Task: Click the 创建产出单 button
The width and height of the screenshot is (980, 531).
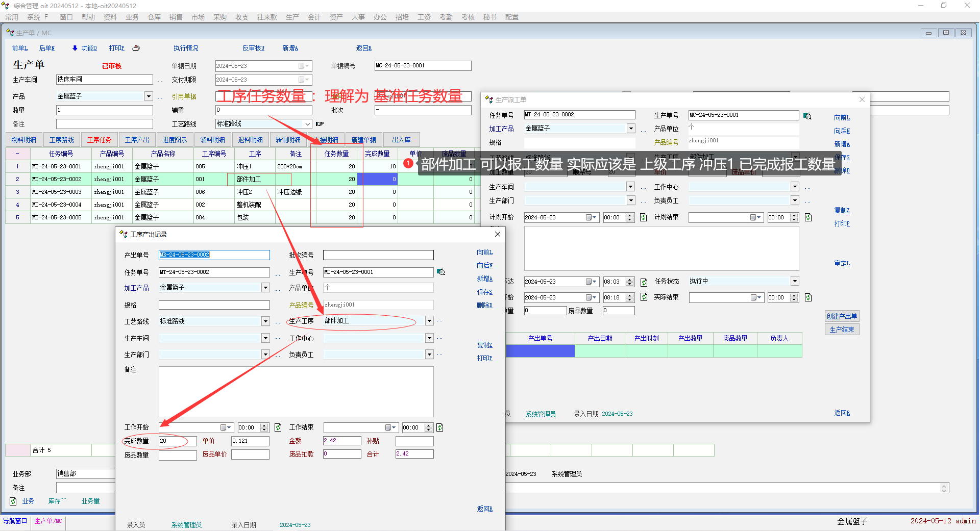Action: click(842, 316)
